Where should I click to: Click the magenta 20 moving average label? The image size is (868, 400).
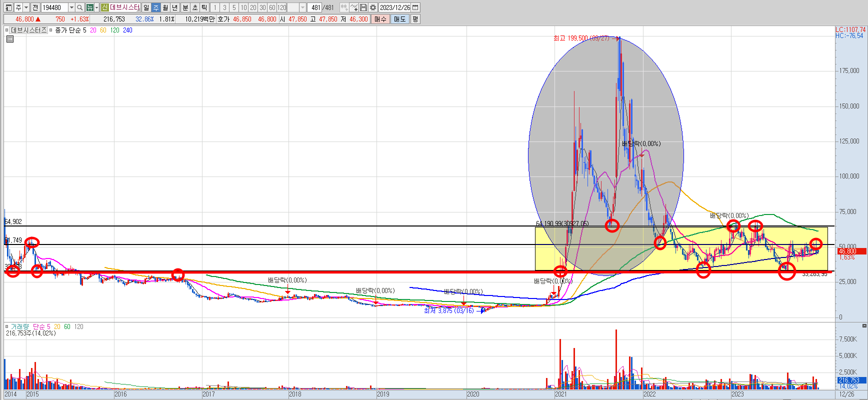pyautogui.click(x=93, y=30)
